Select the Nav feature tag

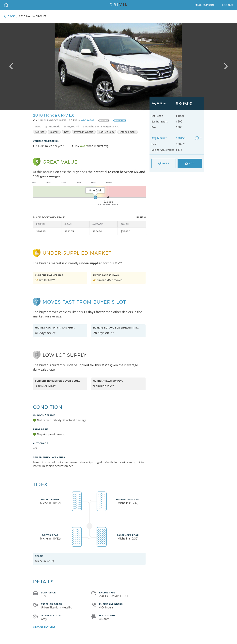point(66,132)
